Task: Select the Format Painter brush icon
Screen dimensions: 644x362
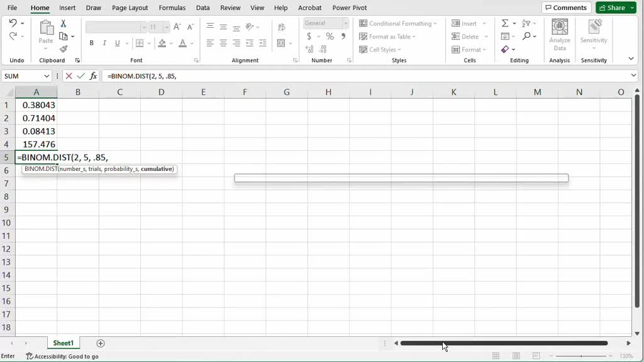Action: coord(64,49)
